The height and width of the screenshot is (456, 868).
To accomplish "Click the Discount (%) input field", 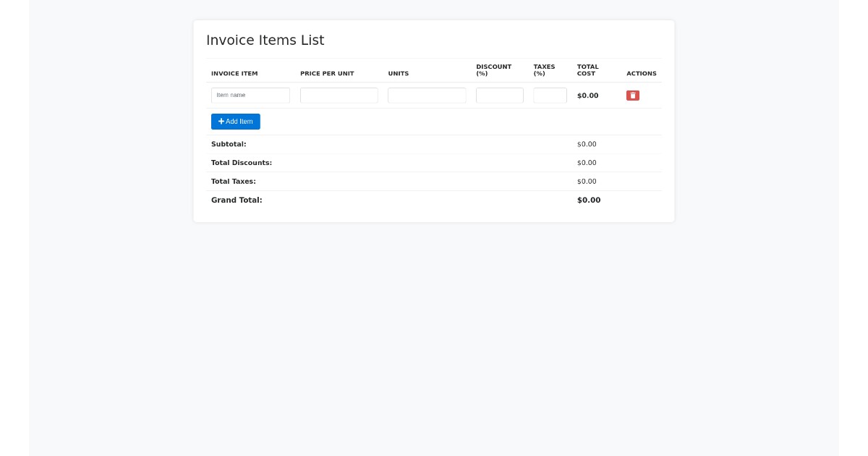I will click(499, 96).
